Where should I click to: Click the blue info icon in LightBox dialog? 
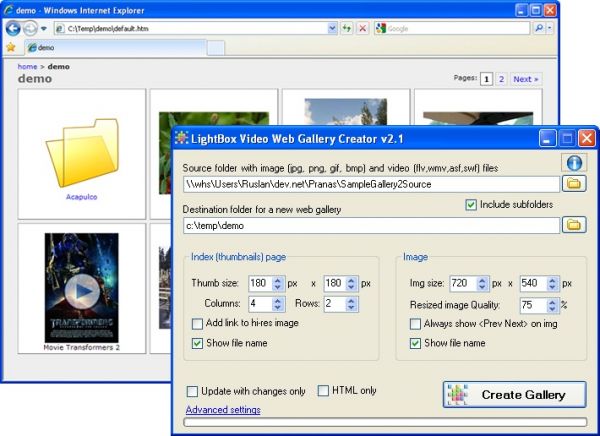click(x=574, y=162)
